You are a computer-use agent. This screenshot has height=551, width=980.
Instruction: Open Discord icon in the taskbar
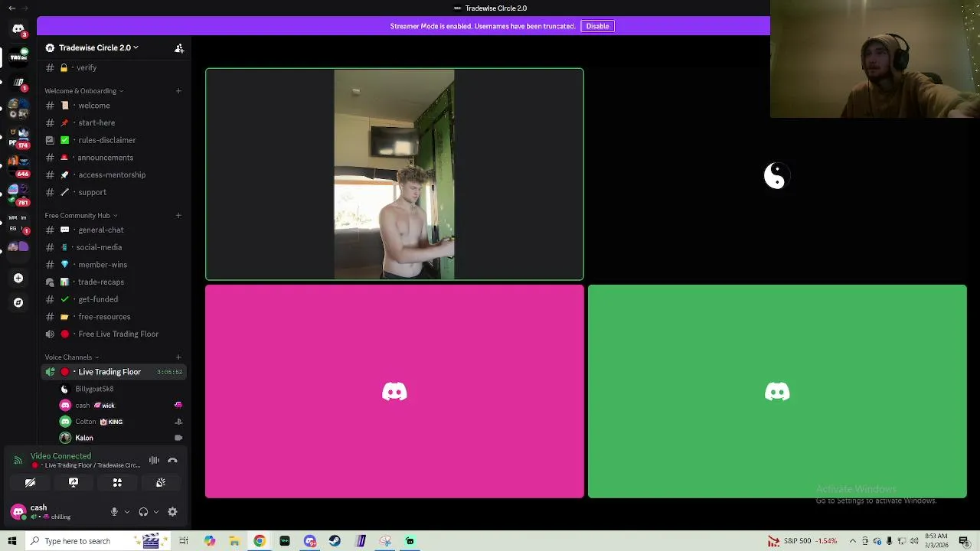(309, 541)
